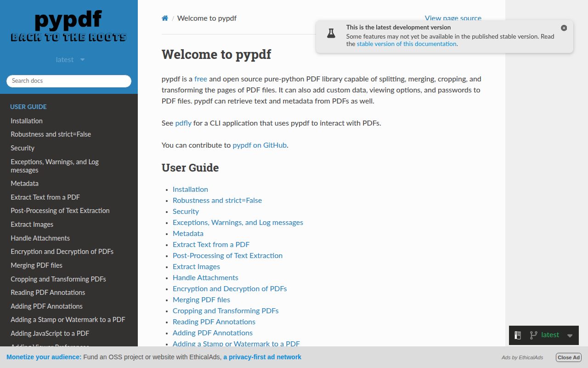
Task: Open the sidebar latest version dropdown
Action: click(70, 60)
